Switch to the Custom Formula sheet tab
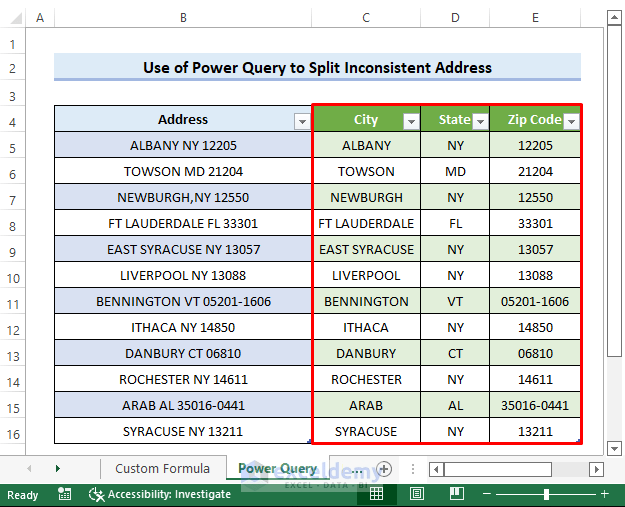625x507 pixels. [x=163, y=468]
